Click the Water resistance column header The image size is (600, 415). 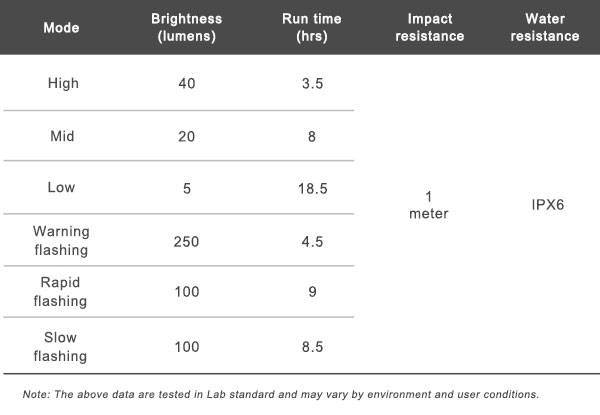tap(551, 27)
